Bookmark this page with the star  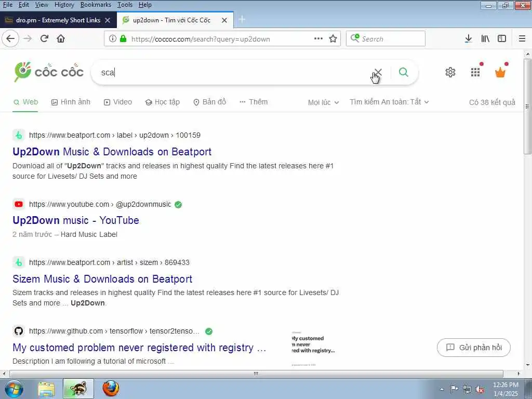pos(333,38)
